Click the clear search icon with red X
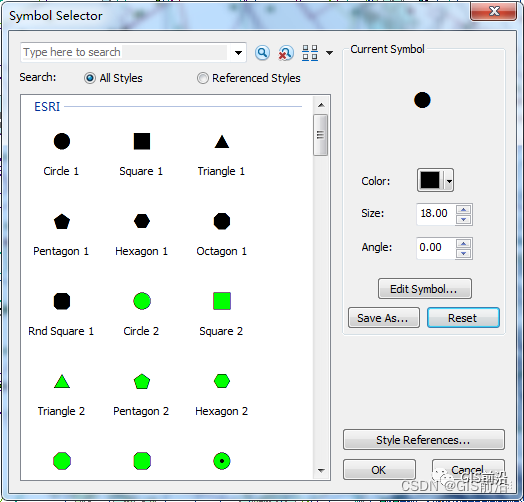Image resolution: width=524 pixels, height=502 pixels. tap(285, 53)
